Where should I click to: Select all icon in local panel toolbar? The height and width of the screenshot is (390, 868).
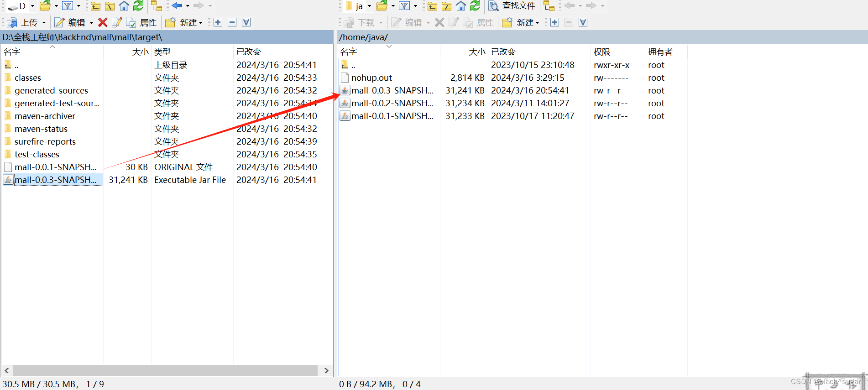click(x=246, y=22)
